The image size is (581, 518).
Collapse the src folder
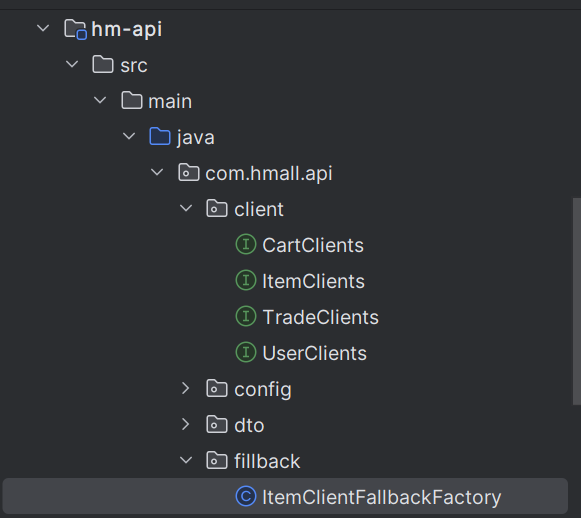coord(72,64)
